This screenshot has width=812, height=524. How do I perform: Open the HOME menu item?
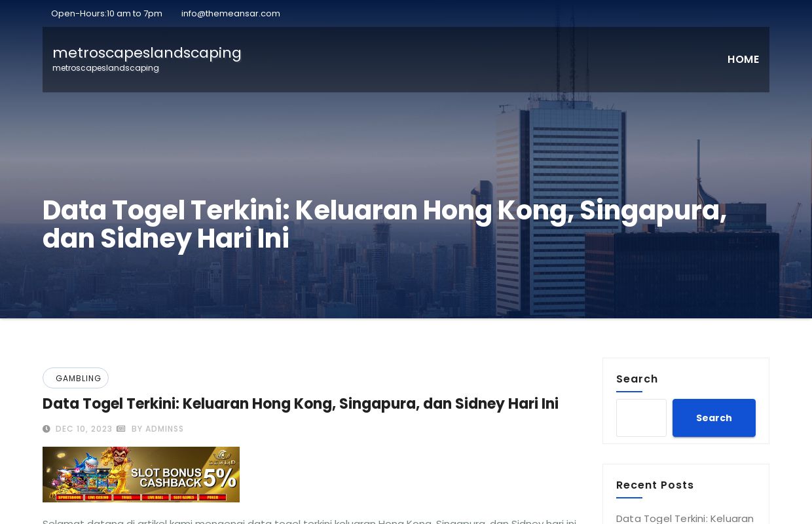743,60
